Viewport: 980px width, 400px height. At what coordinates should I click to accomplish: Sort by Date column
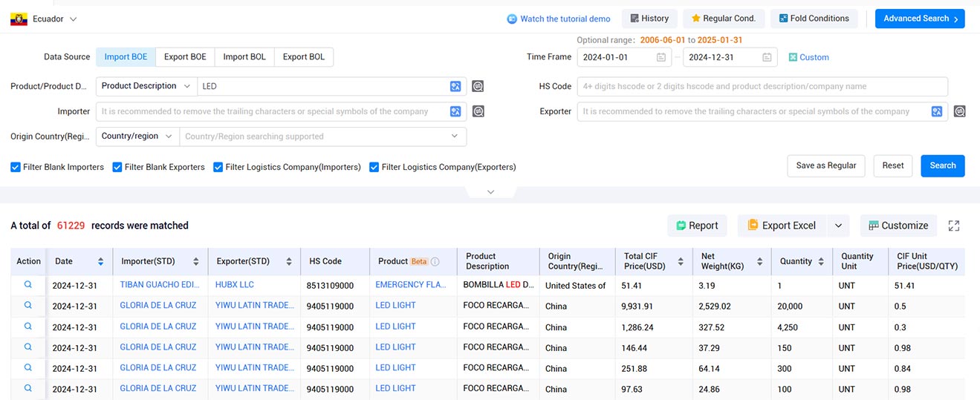tap(100, 261)
